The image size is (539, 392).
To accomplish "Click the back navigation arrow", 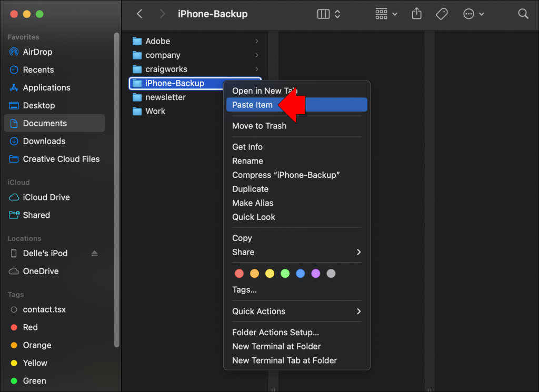I will click(x=139, y=14).
